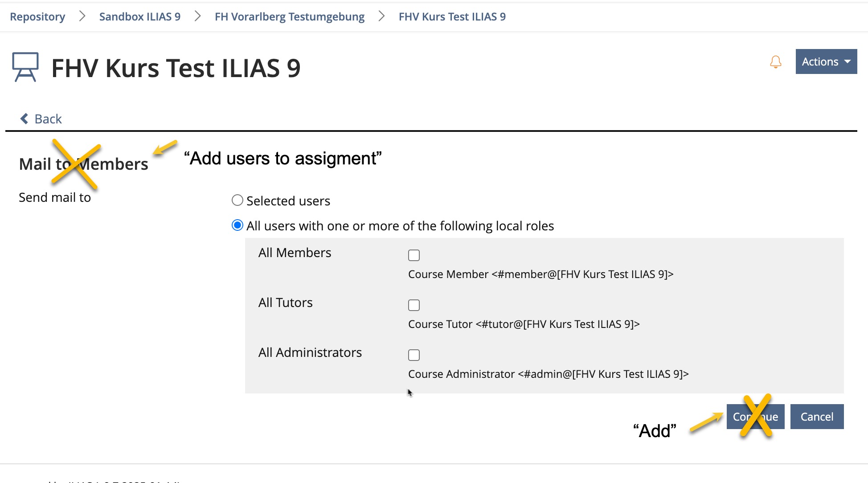Go to the Sandbox ILIAS 9 breadcrumb
The height and width of the screenshot is (483, 868).
139,16
